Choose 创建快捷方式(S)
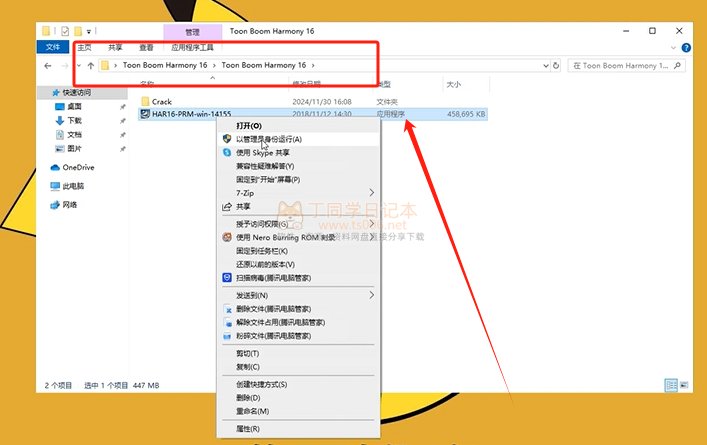Screen dimensions: 707x445 [x=298, y=385]
